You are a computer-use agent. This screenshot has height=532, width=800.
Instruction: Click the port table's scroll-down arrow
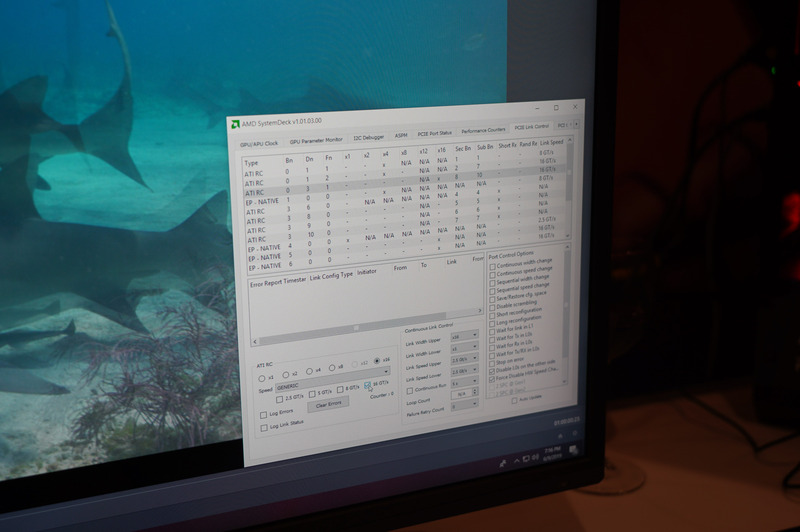coord(568,235)
